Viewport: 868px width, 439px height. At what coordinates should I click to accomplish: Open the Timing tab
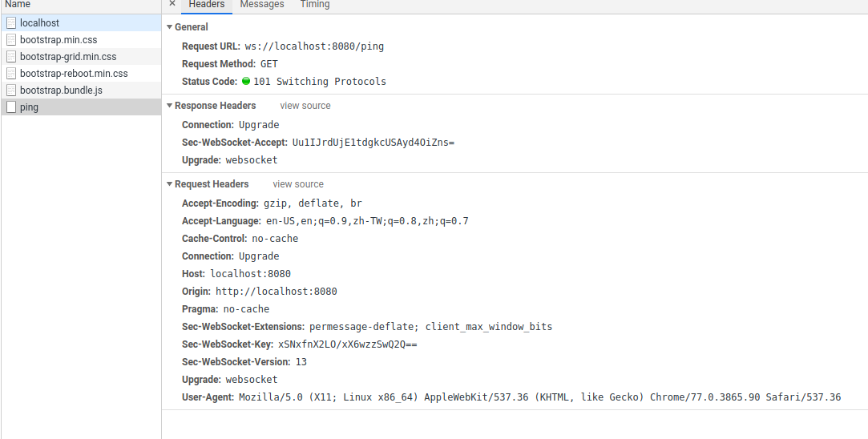tap(315, 5)
